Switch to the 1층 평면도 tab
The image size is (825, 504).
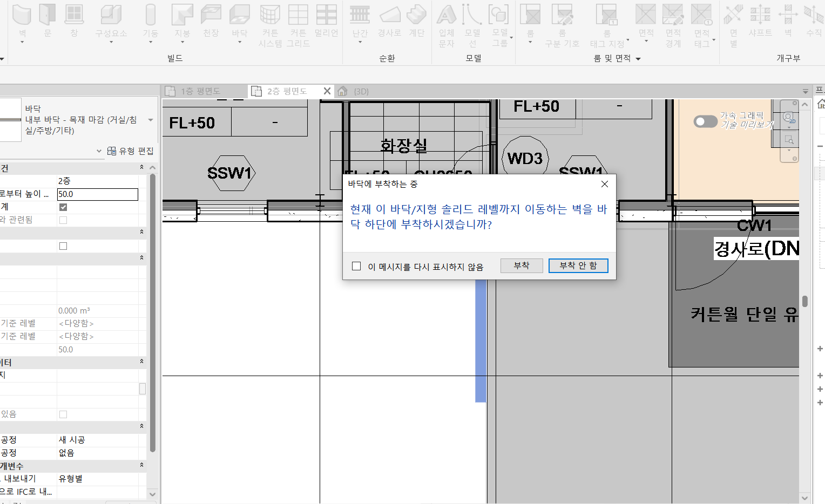pos(200,91)
